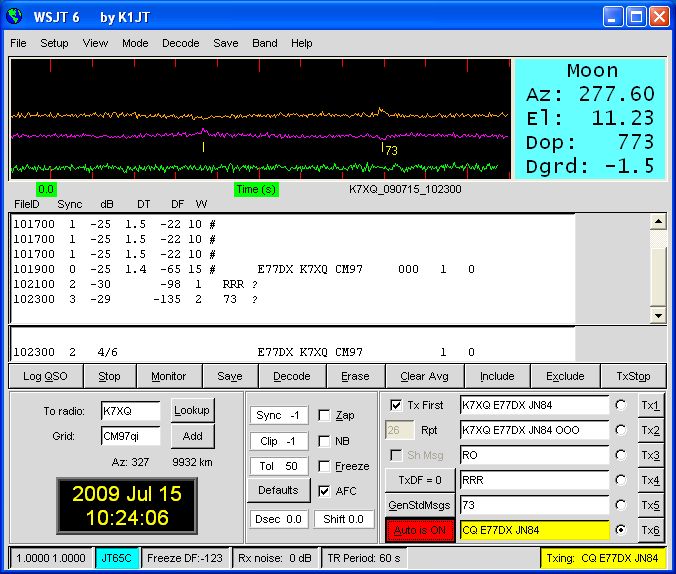Click the Save button below decode list

230,376
